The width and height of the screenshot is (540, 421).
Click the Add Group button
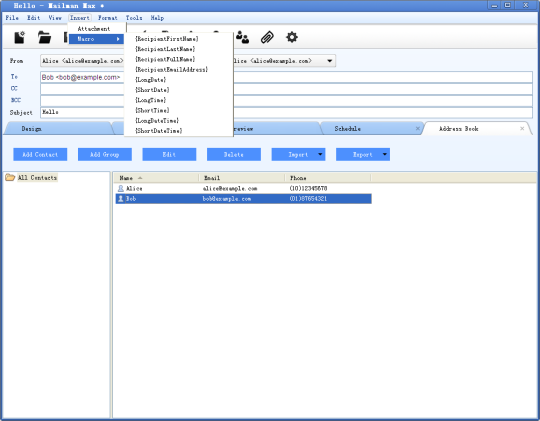(105, 155)
